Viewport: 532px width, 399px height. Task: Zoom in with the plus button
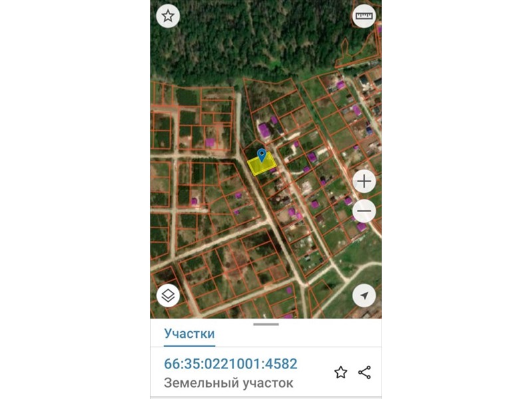click(x=364, y=182)
